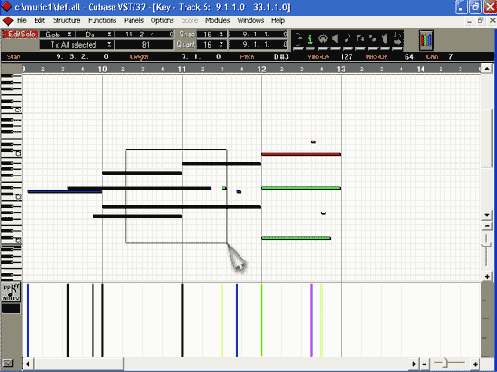The width and height of the screenshot is (497, 372).
Task: Click the speaker audition icon
Action: click(x=335, y=40)
